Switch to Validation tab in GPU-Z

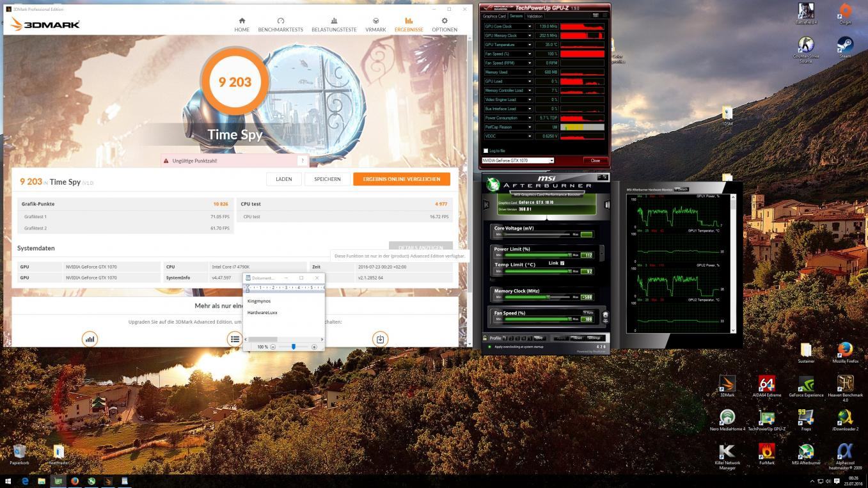tap(535, 16)
